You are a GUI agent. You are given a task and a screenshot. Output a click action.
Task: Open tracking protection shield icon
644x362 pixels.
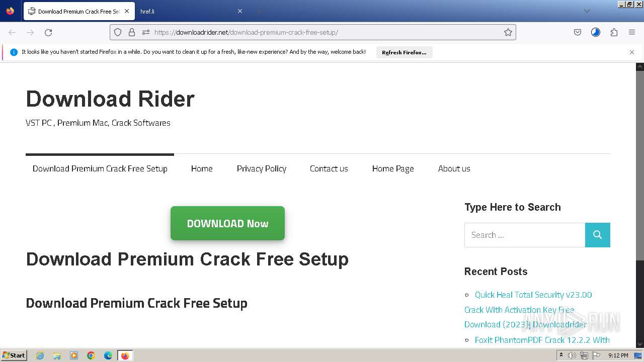click(118, 32)
